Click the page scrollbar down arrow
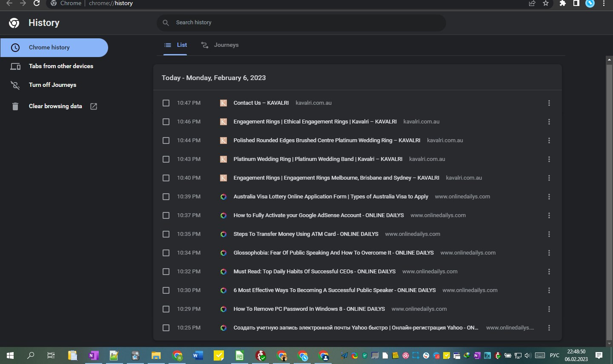 (609, 344)
